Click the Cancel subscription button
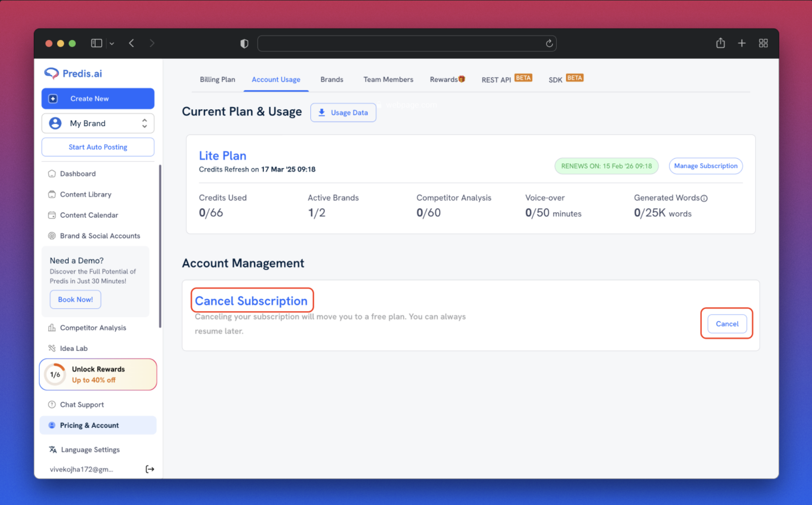812x505 pixels. 727,324
